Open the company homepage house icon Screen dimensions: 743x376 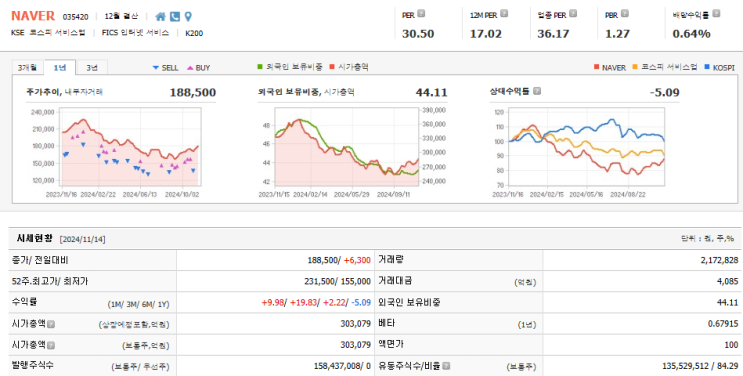[161, 17]
